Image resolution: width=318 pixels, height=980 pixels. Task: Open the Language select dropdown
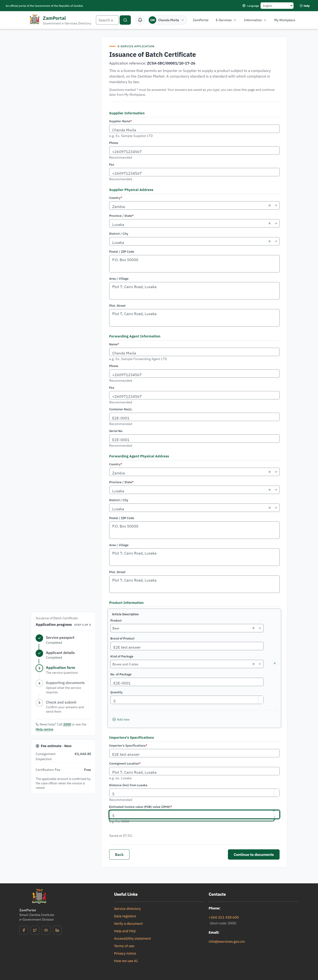pyautogui.click(x=277, y=6)
